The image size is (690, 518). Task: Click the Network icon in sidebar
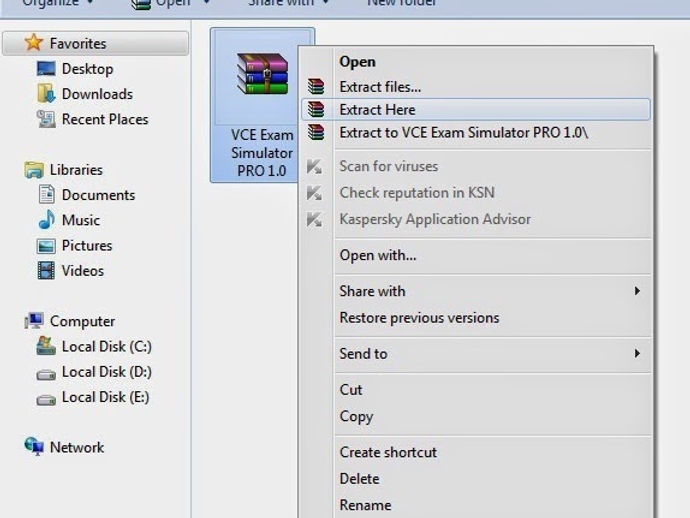click(34, 447)
